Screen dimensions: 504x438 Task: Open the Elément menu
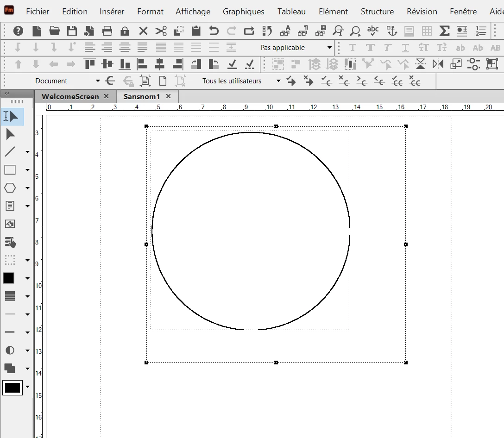click(333, 12)
